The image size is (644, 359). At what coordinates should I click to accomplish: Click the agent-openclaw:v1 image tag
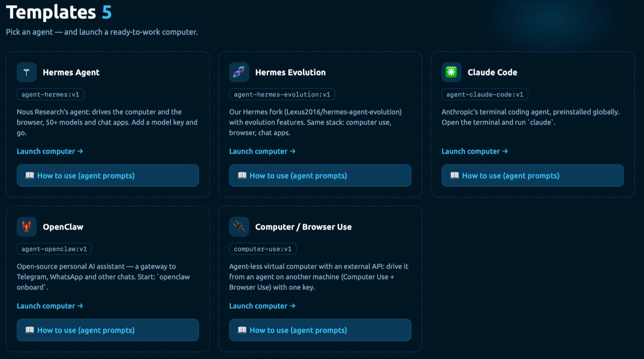(54, 249)
